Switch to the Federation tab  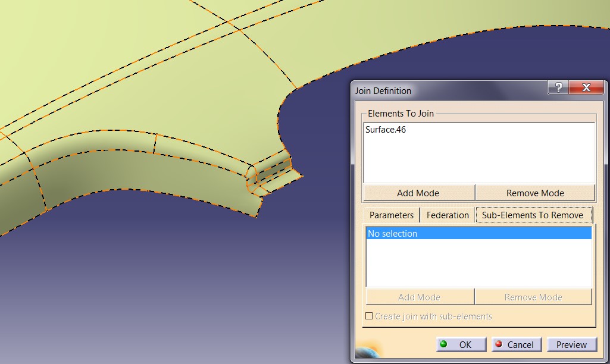[448, 215]
